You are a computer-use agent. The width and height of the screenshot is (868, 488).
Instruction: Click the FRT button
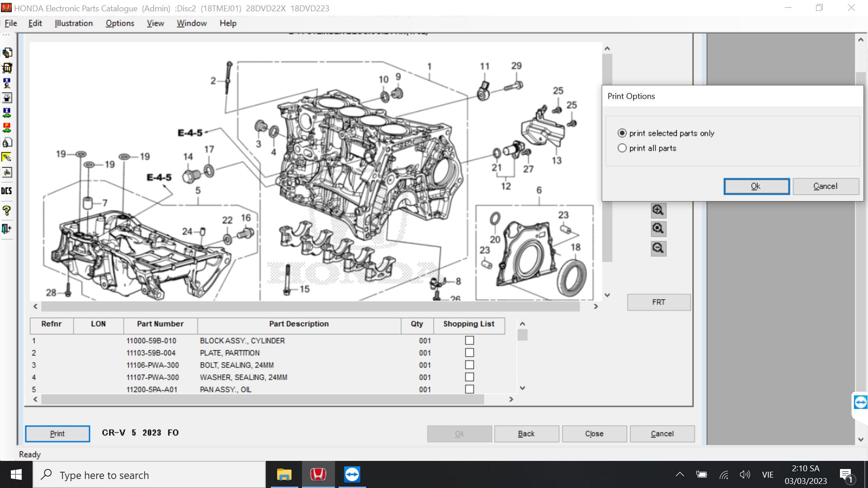659,302
